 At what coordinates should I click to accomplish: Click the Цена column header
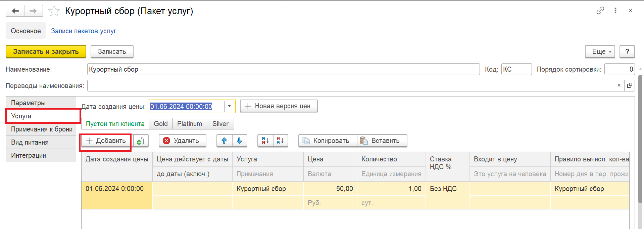click(x=330, y=159)
